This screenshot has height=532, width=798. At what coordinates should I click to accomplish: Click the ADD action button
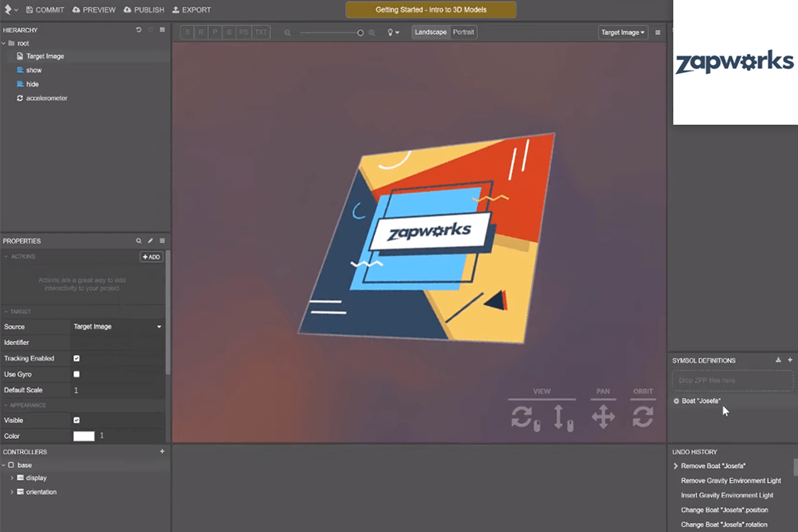point(151,257)
